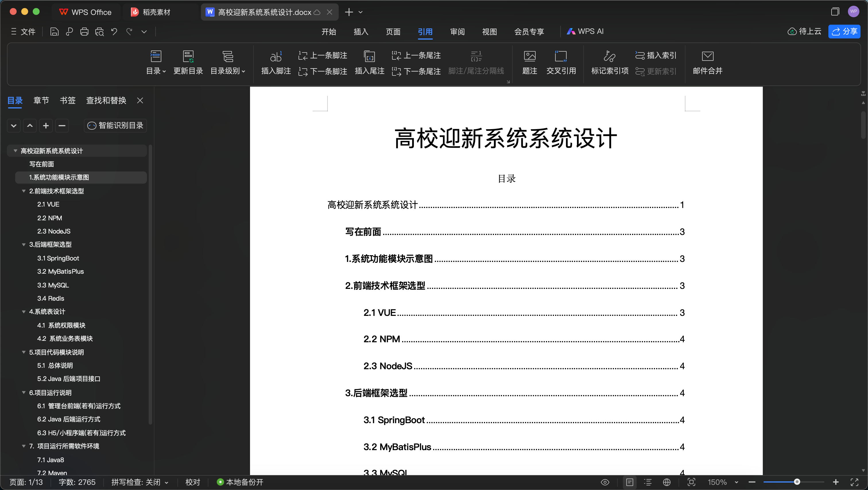Toggle page layout view in status bar

click(629, 482)
